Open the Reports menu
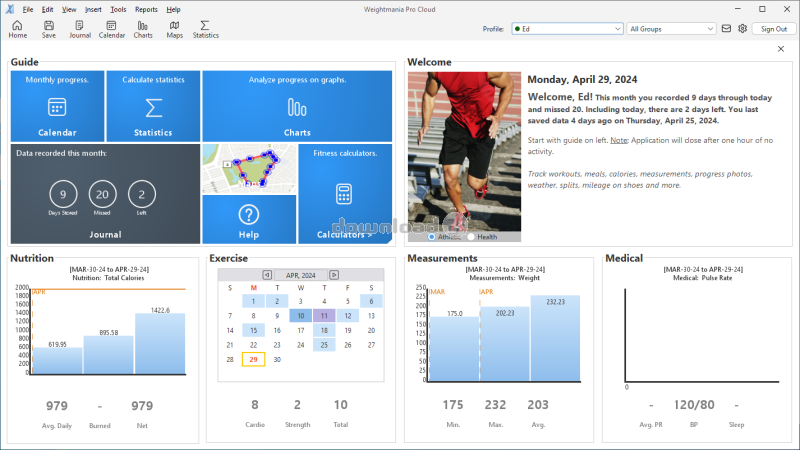800x450 pixels. tap(146, 9)
